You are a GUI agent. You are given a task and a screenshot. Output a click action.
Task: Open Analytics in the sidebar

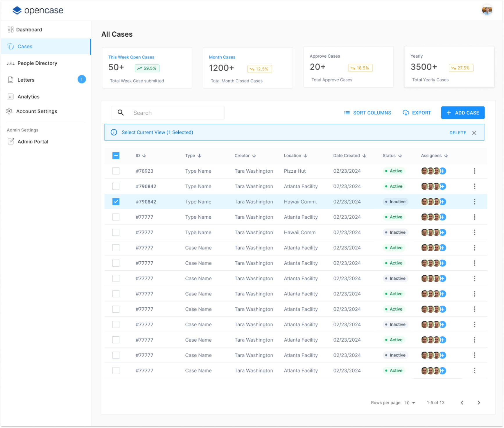point(46,97)
